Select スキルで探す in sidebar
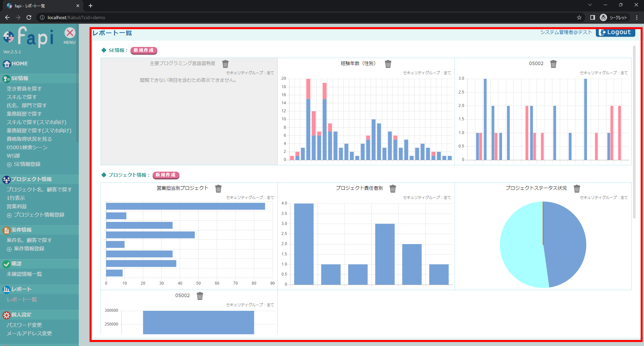The width and height of the screenshot is (644, 346). (x=22, y=97)
